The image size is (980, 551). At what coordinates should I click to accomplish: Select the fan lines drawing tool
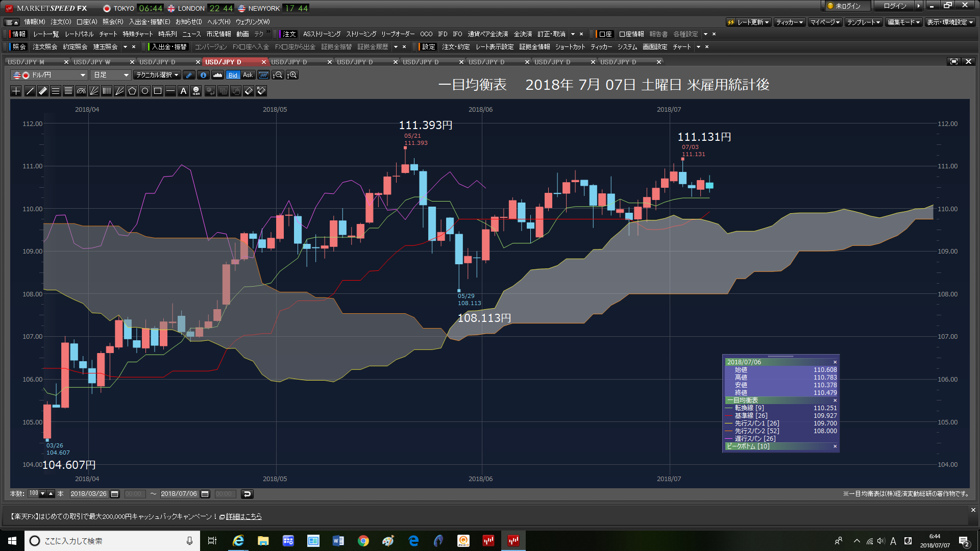(94, 91)
